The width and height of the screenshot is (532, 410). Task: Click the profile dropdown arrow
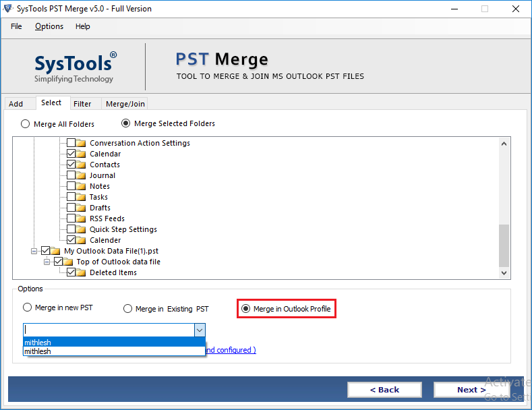click(200, 330)
